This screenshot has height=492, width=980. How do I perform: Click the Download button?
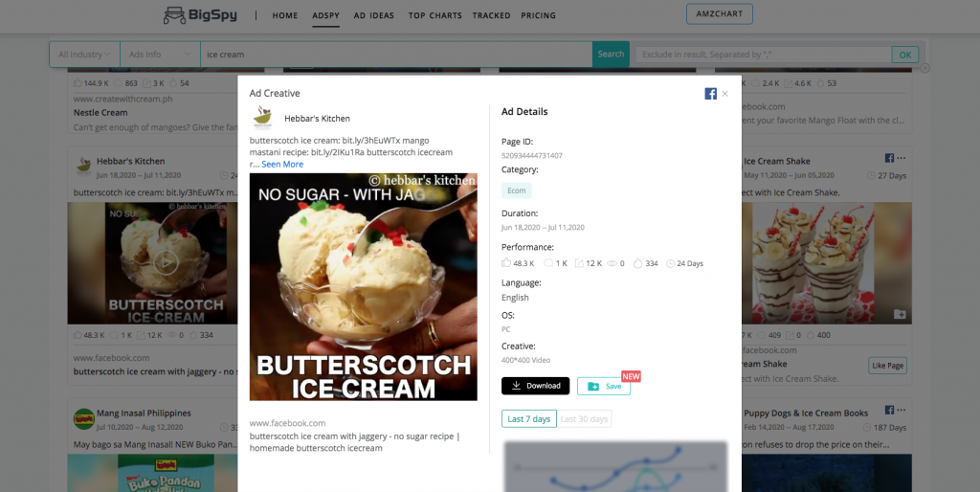(x=536, y=386)
